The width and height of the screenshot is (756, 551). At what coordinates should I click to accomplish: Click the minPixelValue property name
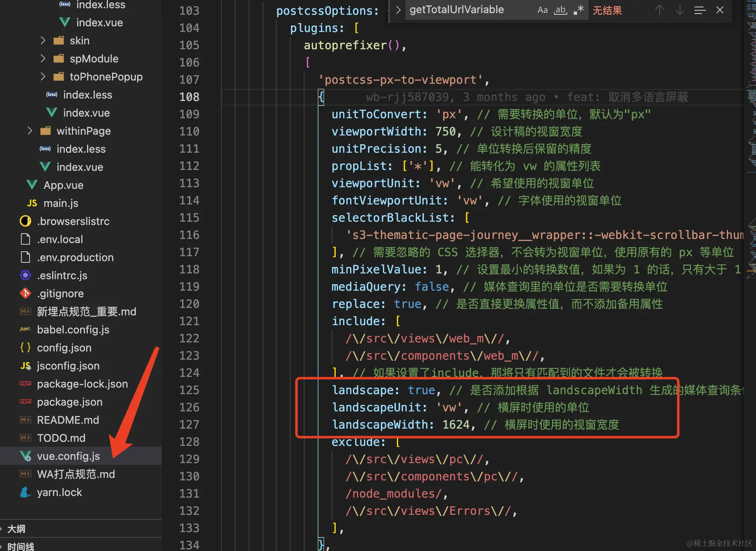point(376,269)
